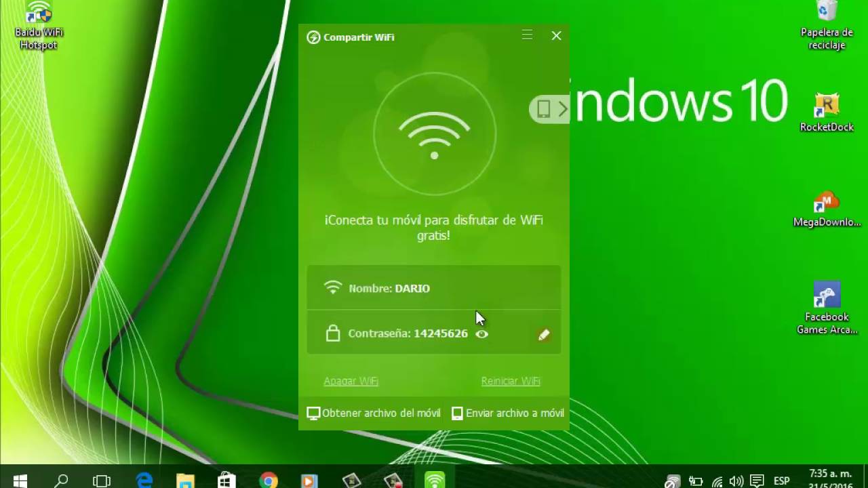868x488 pixels.
Task: Select the hotspot name DARIO
Action: 412,288
